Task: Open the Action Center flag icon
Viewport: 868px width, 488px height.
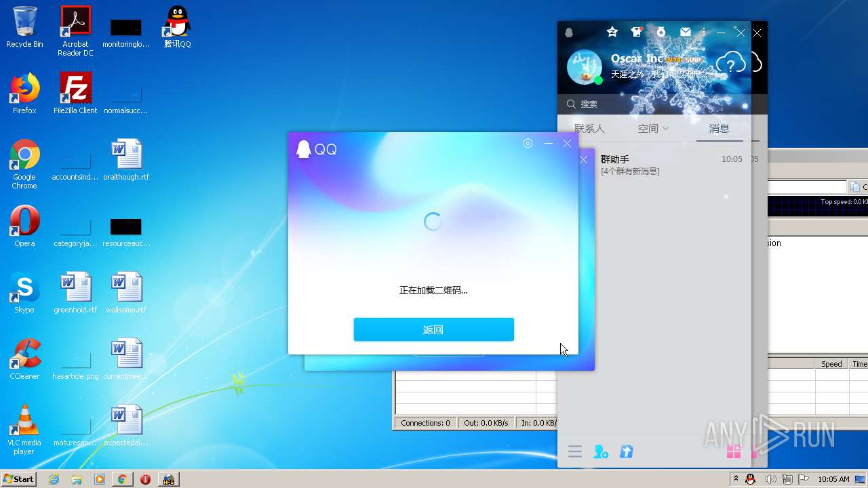Action: [803, 479]
